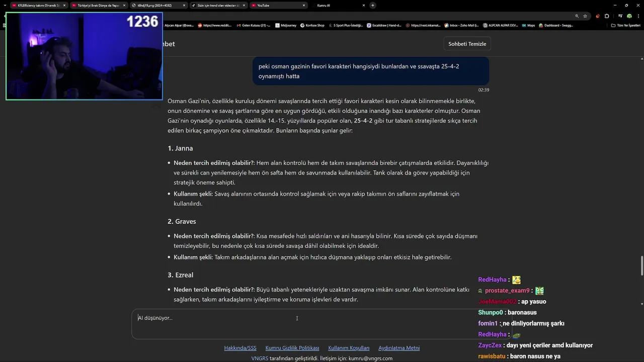Open the t6hdj19.png image tab
Screen dimensions: 644x362
pyautogui.click(x=158, y=5)
